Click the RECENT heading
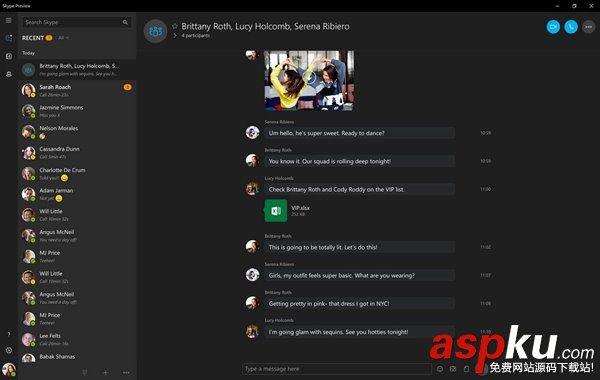This screenshot has height=380, width=600. pos(33,38)
